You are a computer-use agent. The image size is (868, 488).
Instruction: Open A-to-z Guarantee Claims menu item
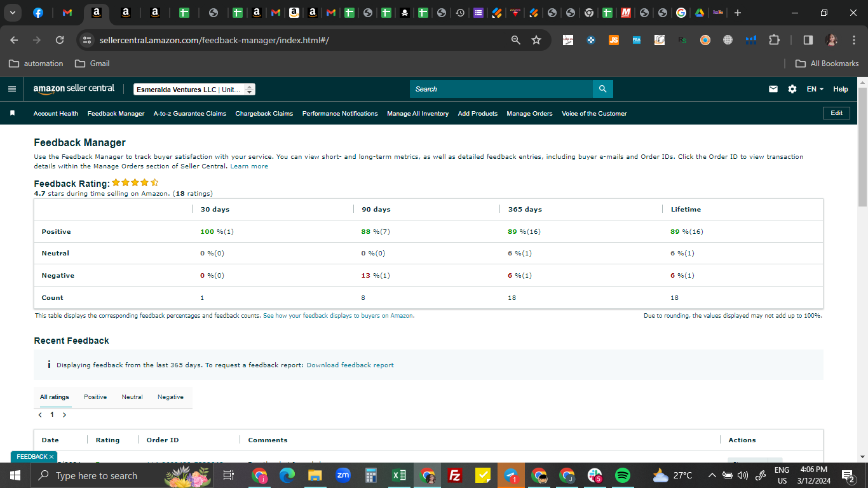[x=190, y=114]
